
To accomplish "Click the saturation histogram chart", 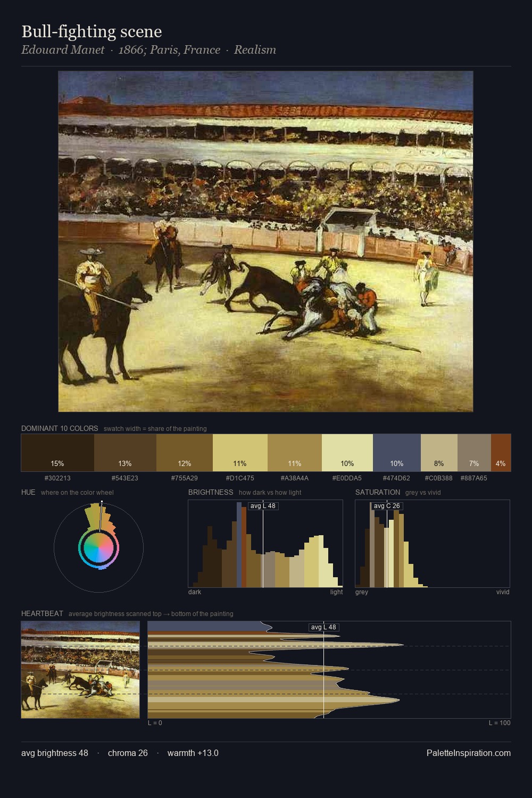I will (x=433, y=544).
